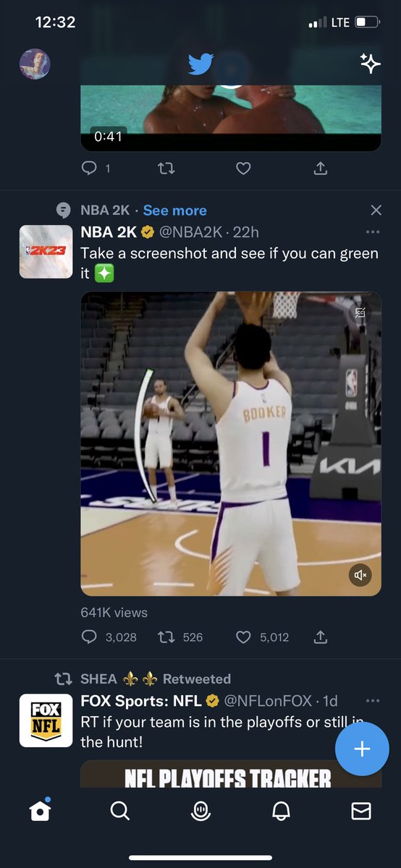The image size is (401, 868).
Task: Open NBA 2K profile picture
Action: [x=46, y=252]
